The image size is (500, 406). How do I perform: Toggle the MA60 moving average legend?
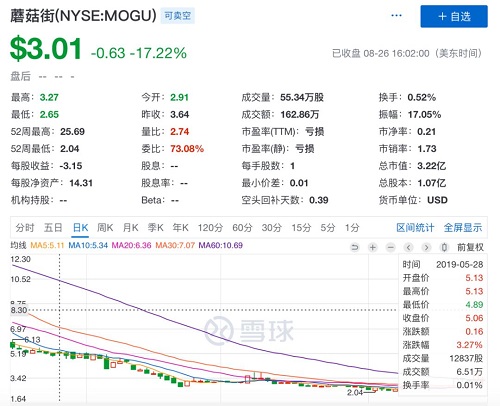pyautogui.click(x=221, y=246)
